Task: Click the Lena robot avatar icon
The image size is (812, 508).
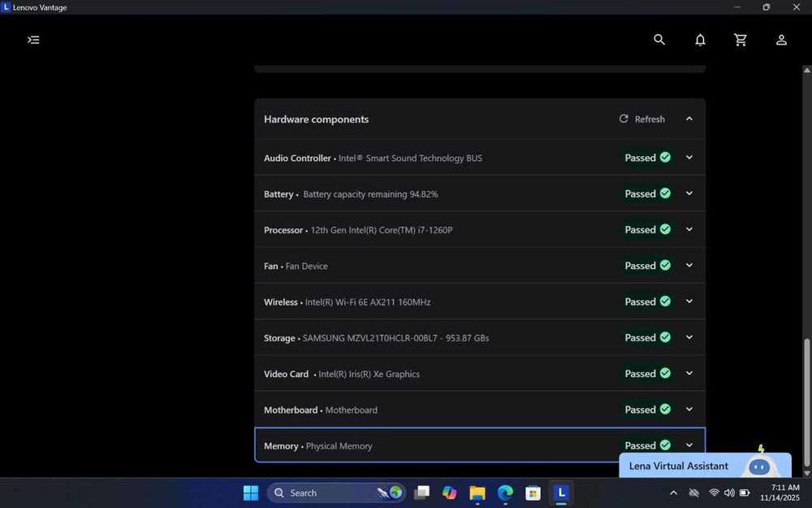Action: 759,464
